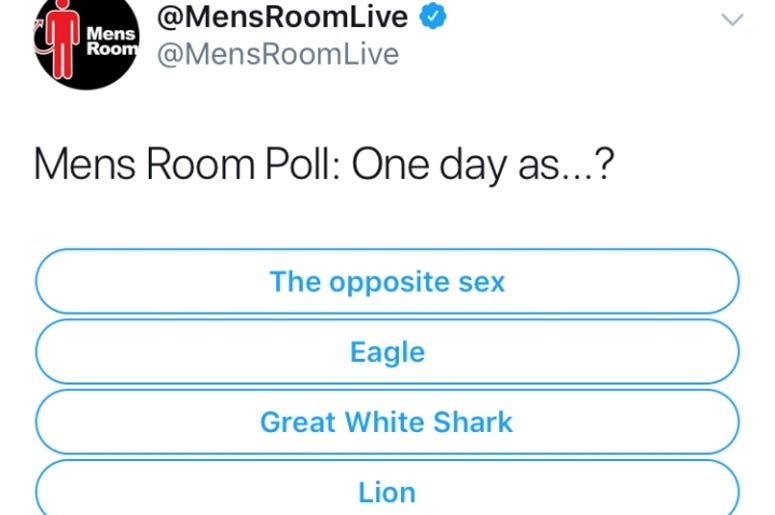
Task: Click the white Mens Room logo text
Action: [x=112, y=41]
